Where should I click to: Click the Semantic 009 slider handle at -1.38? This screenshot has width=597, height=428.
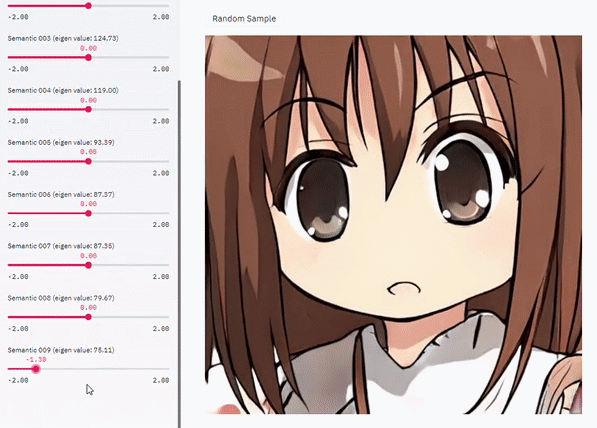36,369
